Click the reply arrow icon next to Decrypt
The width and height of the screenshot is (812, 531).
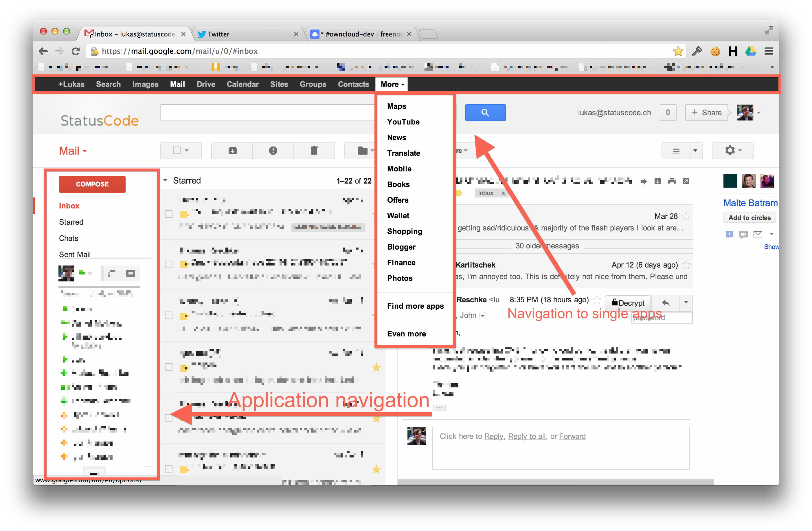(x=666, y=303)
